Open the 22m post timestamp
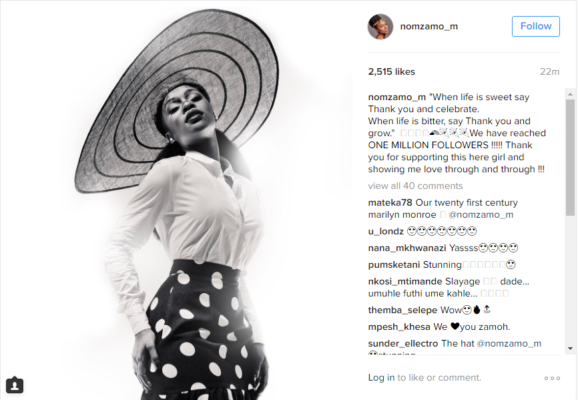Screen dimensions: 578x400 click(550, 72)
